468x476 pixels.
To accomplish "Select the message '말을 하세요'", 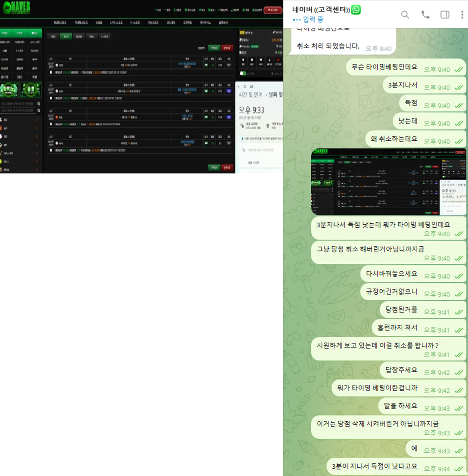I will (422, 406).
